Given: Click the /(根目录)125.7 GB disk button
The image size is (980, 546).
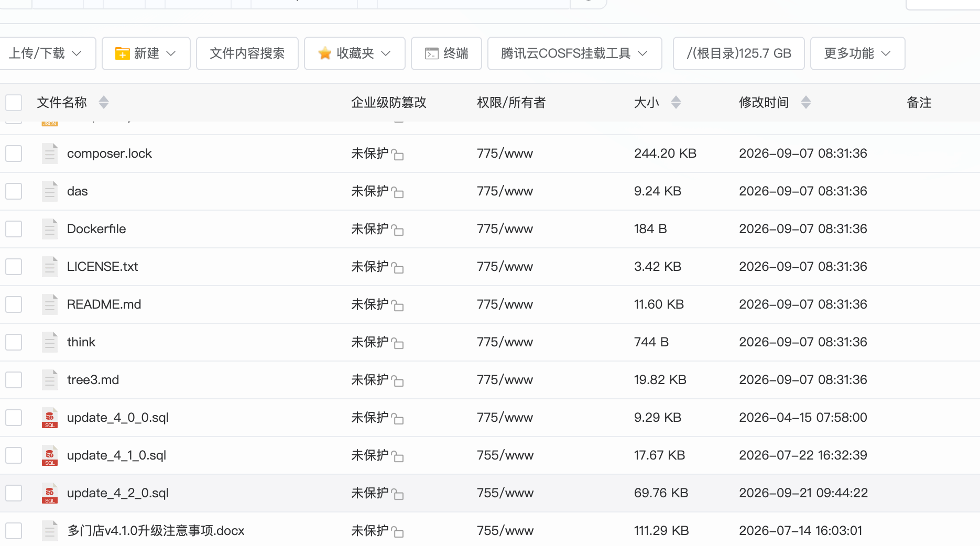Looking at the screenshot, I should pyautogui.click(x=739, y=53).
